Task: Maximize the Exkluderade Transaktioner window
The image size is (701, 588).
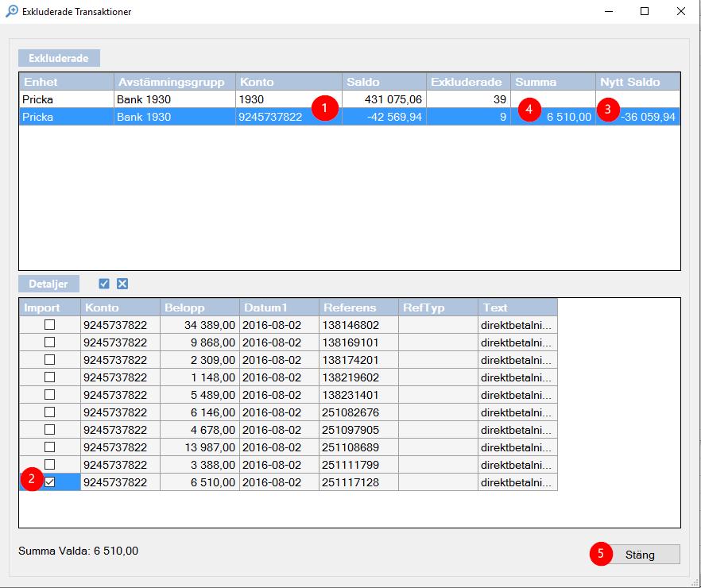Action: (645, 11)
